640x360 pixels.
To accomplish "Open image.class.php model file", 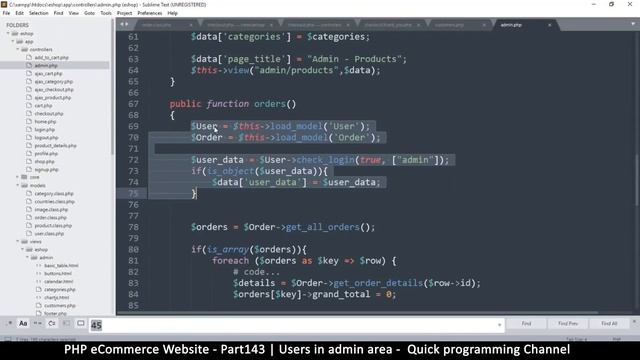I will coord(51,209).
